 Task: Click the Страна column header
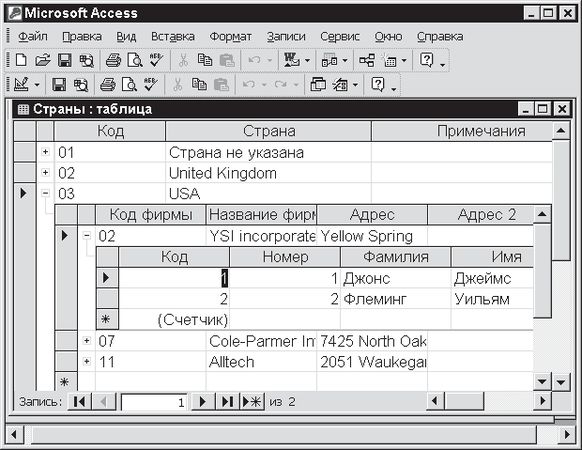click(268, 131)
